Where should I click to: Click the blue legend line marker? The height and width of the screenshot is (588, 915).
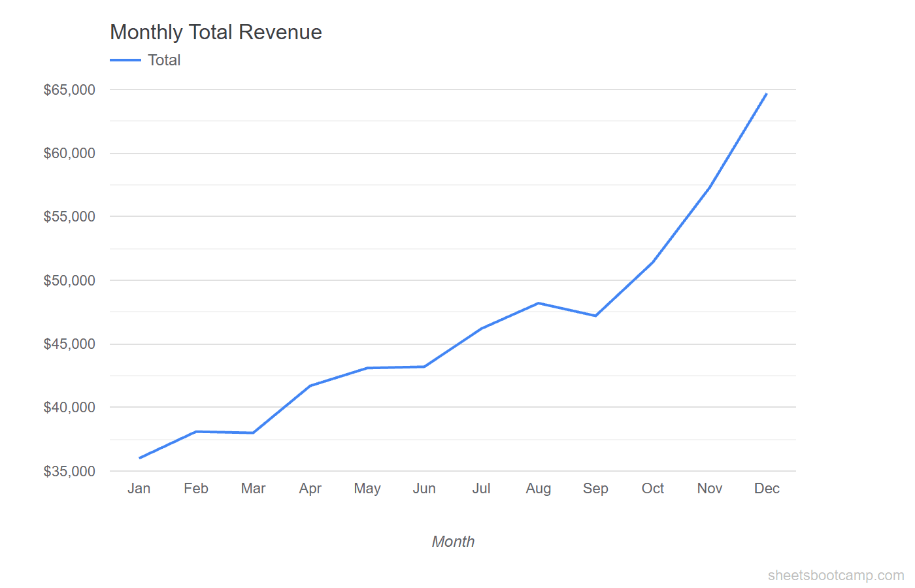click(124, 59)
